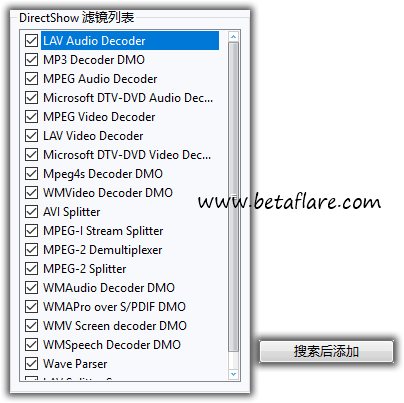Select the WMSpeech Decoder DMO item
Viewport: 404px width, 403px height.
[112, 345]
